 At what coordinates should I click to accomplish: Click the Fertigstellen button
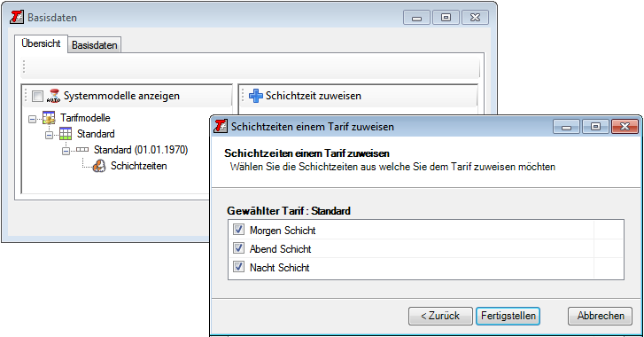pos(508,316)
